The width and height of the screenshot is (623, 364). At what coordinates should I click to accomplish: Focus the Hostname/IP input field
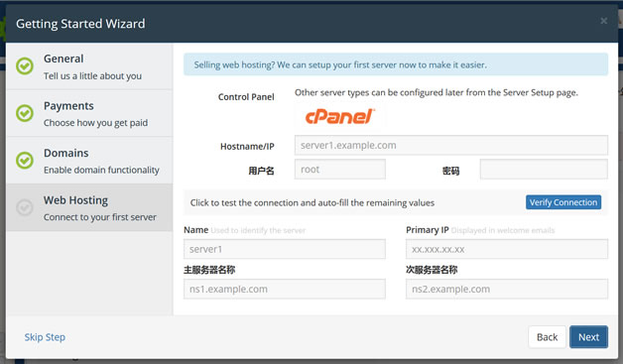(451, 145)
